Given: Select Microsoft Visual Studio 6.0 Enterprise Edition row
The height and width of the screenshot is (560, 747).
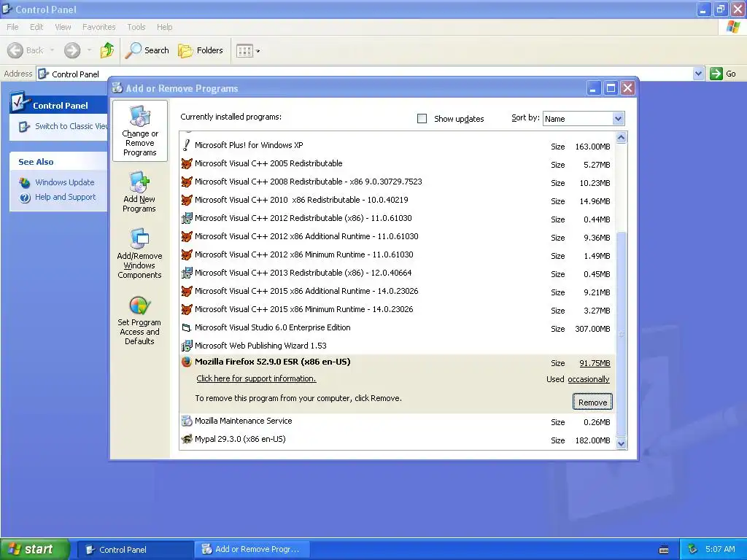Looking at the screenshot, I should point(398,327).
